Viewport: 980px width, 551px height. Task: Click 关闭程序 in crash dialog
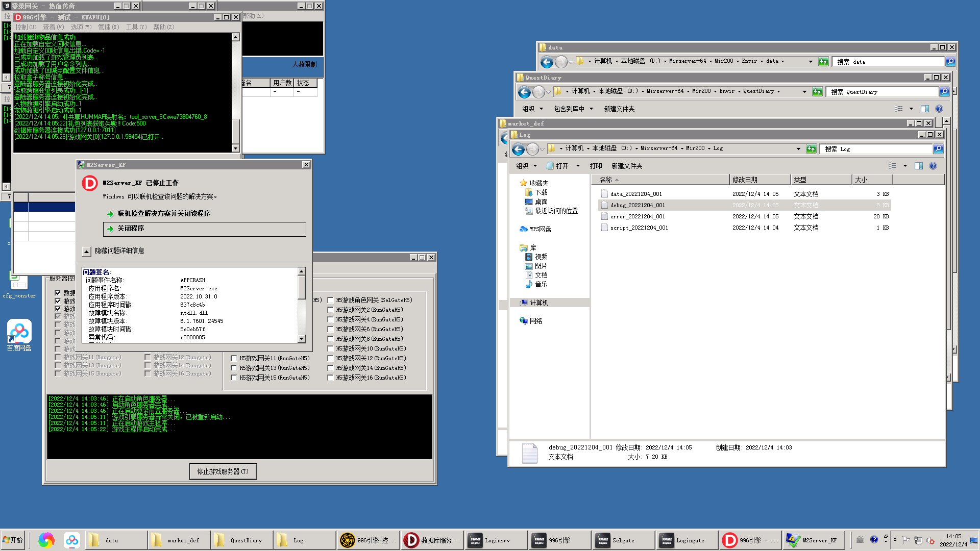205,229
